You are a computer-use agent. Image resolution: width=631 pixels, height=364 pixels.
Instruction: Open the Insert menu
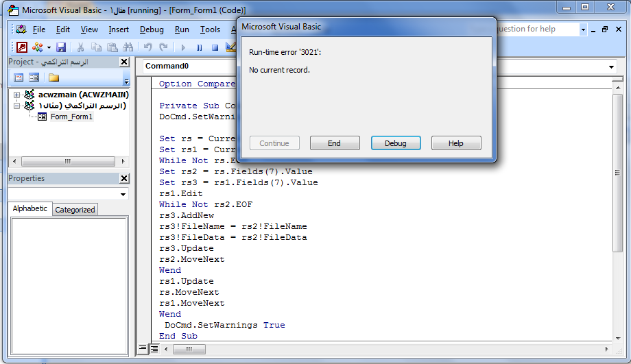coord(119,29)
